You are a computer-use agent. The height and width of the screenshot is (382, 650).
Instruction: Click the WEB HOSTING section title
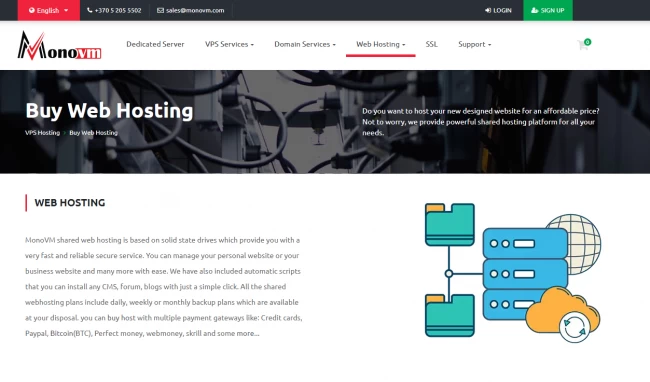70,203
